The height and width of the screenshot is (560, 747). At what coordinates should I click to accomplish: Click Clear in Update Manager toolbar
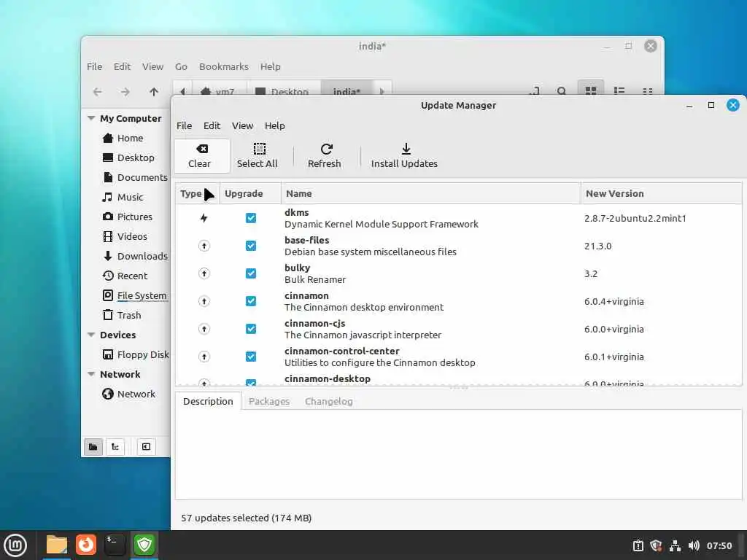(x=201, y=156)
